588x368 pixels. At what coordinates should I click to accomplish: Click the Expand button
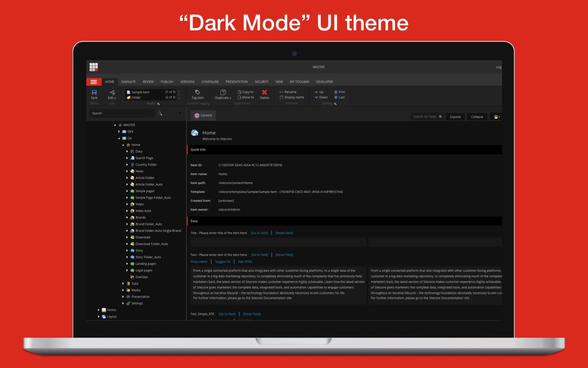tap(455, 117)
